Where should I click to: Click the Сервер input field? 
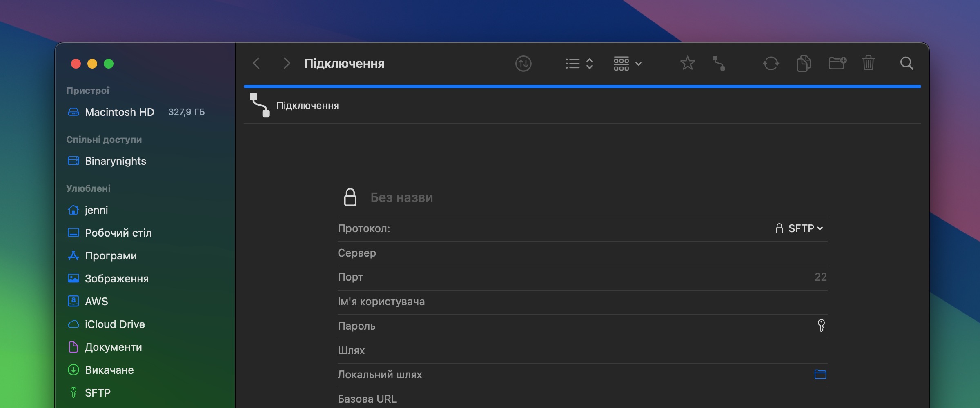[582, 253]
